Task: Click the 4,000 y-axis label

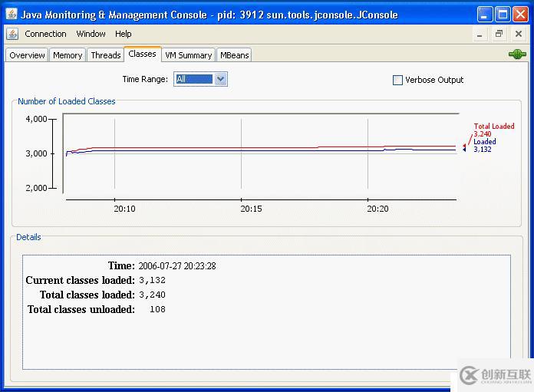Action: [x=36, y=119]
